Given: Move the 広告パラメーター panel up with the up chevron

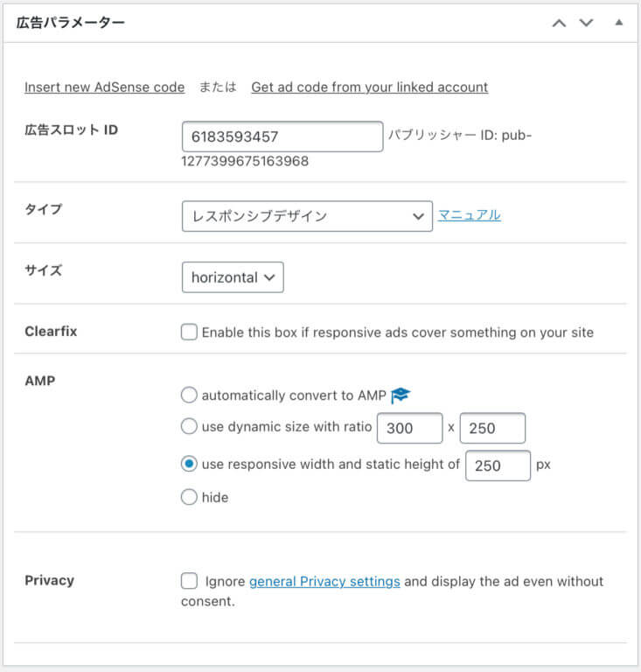Looking at the screenshot, I should click(559, 23).
